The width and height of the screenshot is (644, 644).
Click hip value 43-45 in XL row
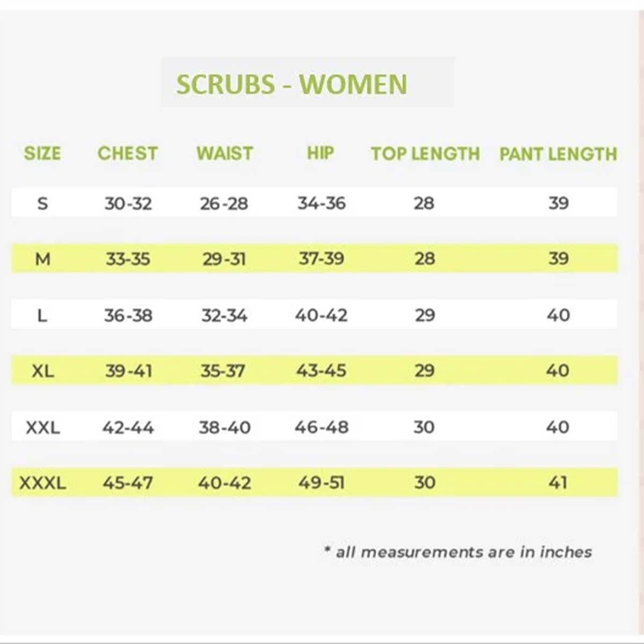click(x=321, y=371)
